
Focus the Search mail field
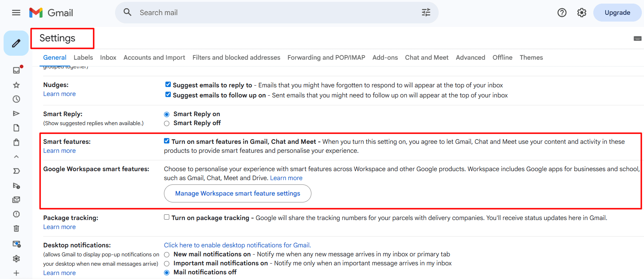pyautogui.click(x=277, y=13)
